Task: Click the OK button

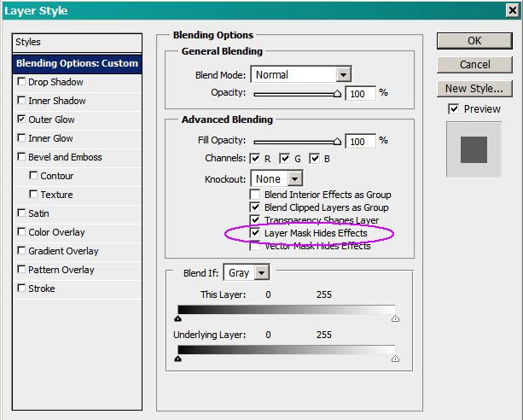Action: click(x=474, y=41)
